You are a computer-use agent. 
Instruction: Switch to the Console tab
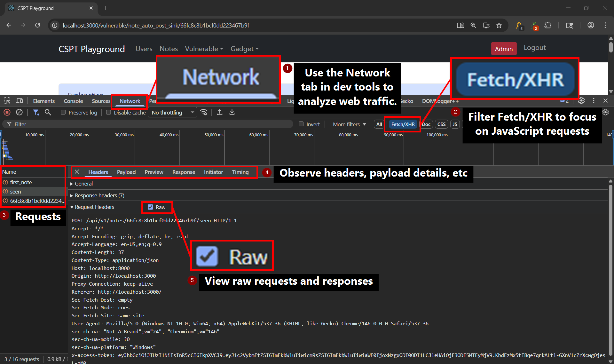coord(73,101)
